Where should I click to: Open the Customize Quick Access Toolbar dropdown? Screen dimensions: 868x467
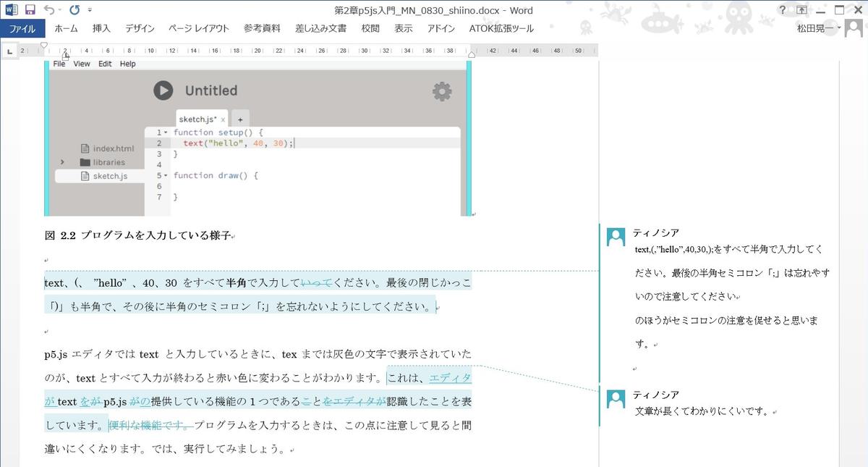click(x=90, y=10)
